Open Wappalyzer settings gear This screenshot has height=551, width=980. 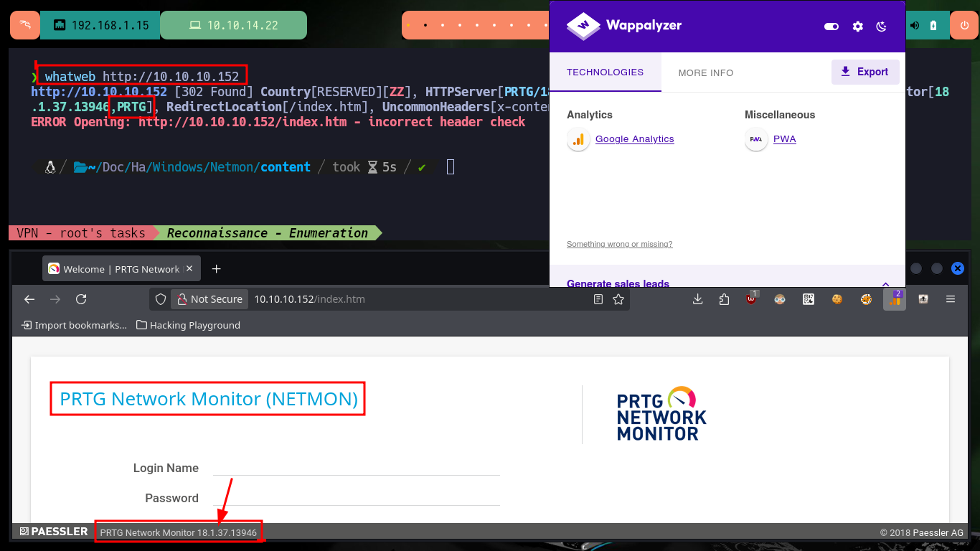click(x=857, y=27)
